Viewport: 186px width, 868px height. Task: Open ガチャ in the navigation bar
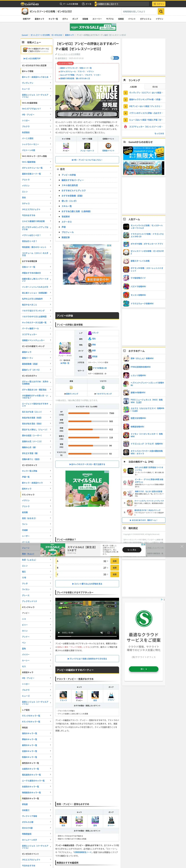click(65, 19)
